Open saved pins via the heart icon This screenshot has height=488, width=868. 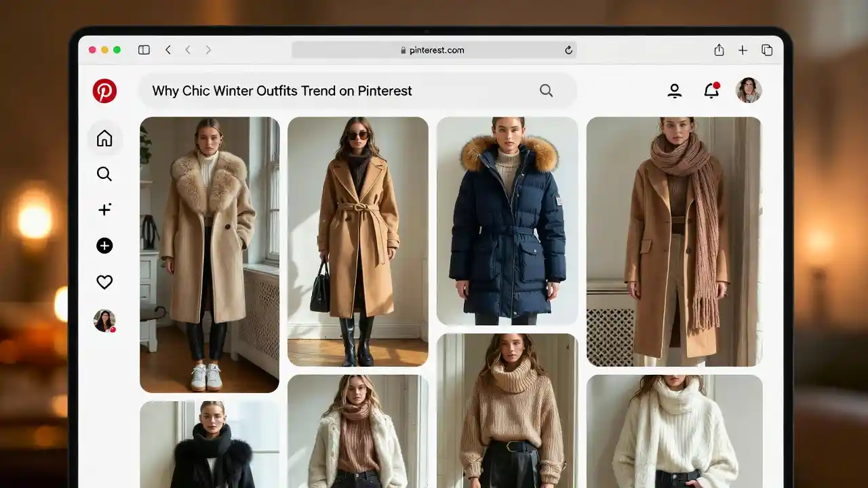(104, 282)
